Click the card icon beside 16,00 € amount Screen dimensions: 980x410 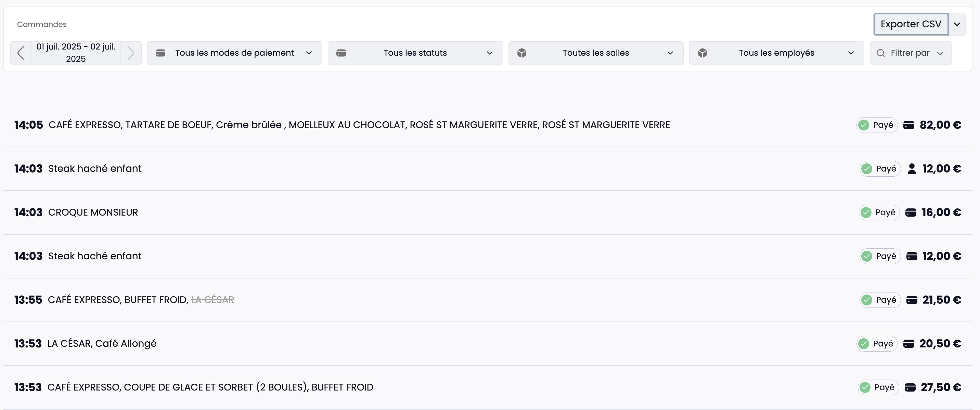[911, 213]
